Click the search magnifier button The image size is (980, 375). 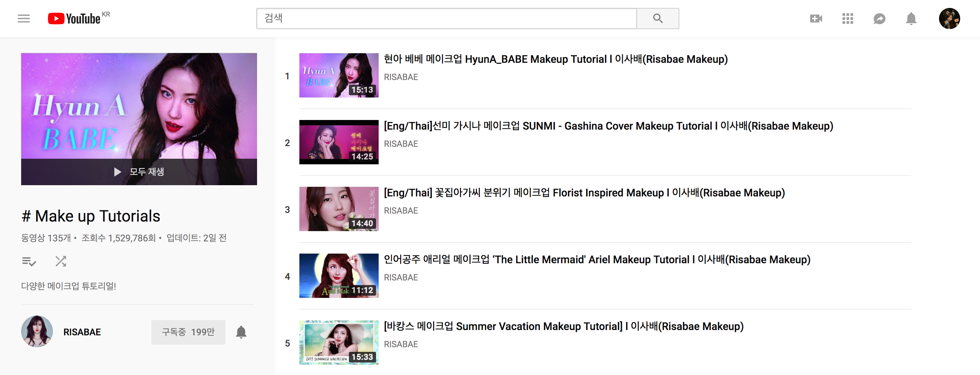point(658,18)
